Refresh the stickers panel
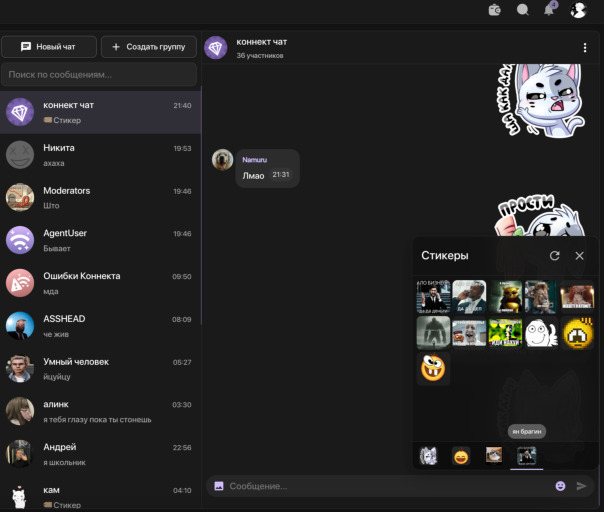The height and width of the screenshot is (512, 604). point(554,255)
